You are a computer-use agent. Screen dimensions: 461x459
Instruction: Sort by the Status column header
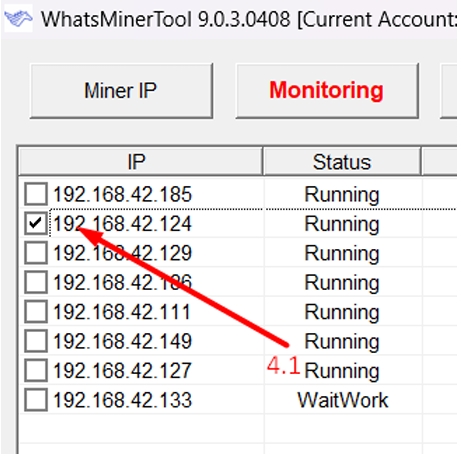[x=342, y=162]
